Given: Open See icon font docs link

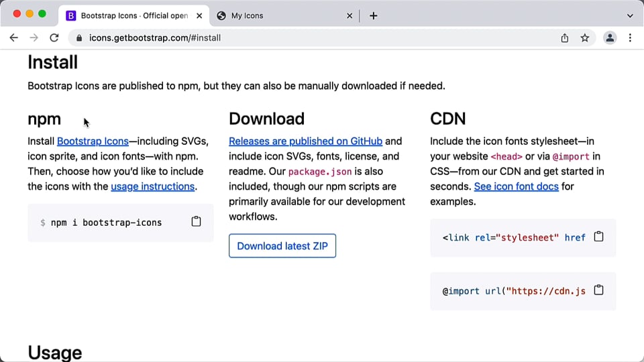Looking at the screenshot, I should [517, 186].
